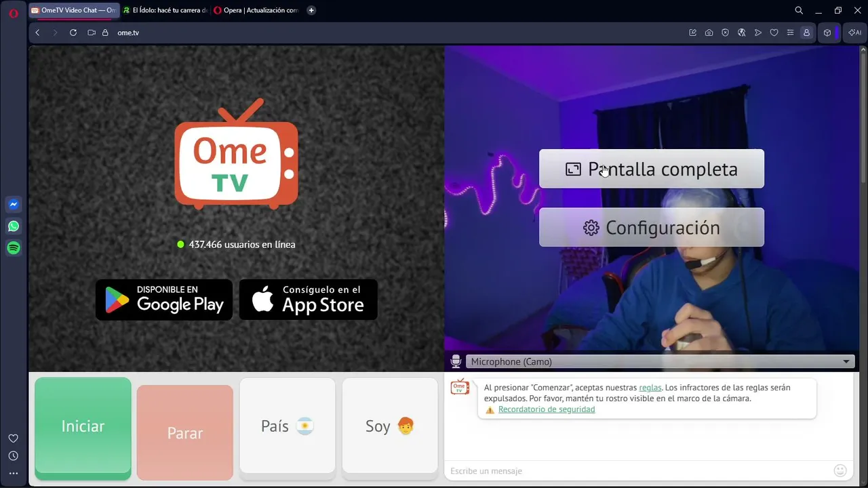Click the Disponible en Google Play badge

(x=164, y=300)
